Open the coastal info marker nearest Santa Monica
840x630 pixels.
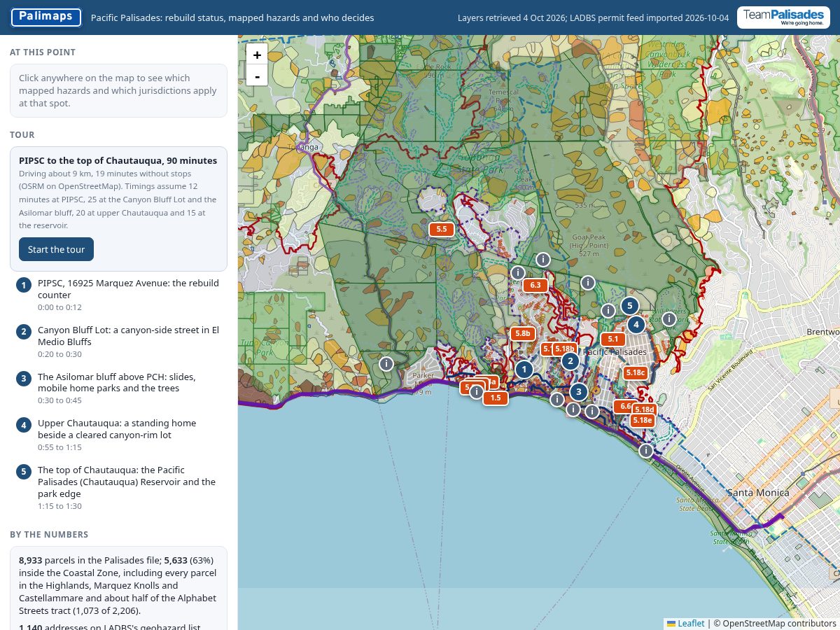click(x=646, y=451)
